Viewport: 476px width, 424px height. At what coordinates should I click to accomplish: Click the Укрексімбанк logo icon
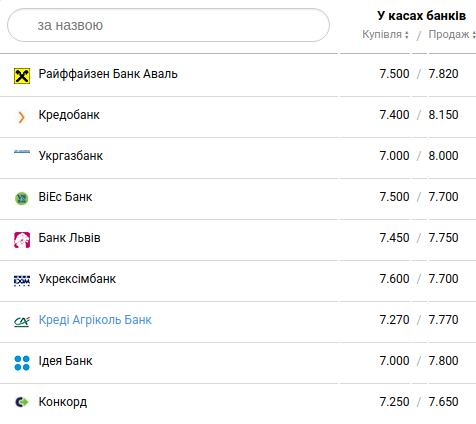(x=22, y=281)
